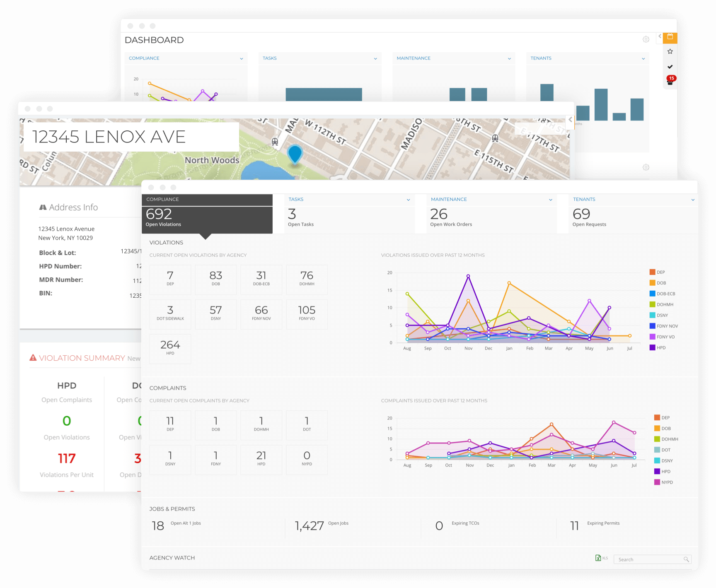716x588 pixels.
Task: Expand the Maintenance dropdown in Dashboard window
Action: pos(509,58)
